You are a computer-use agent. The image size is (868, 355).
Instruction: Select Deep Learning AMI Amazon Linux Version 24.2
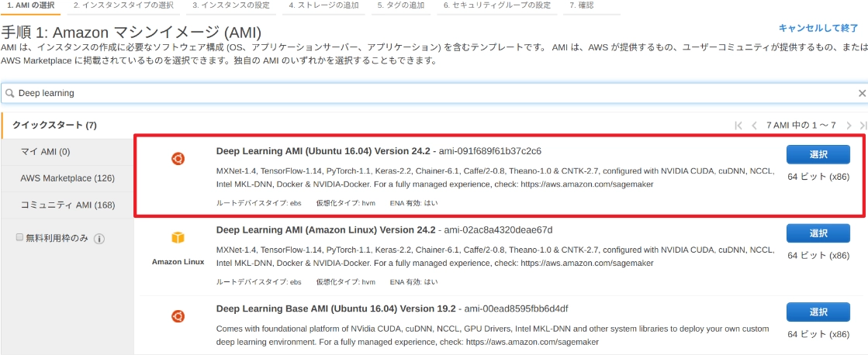[818, 233]
